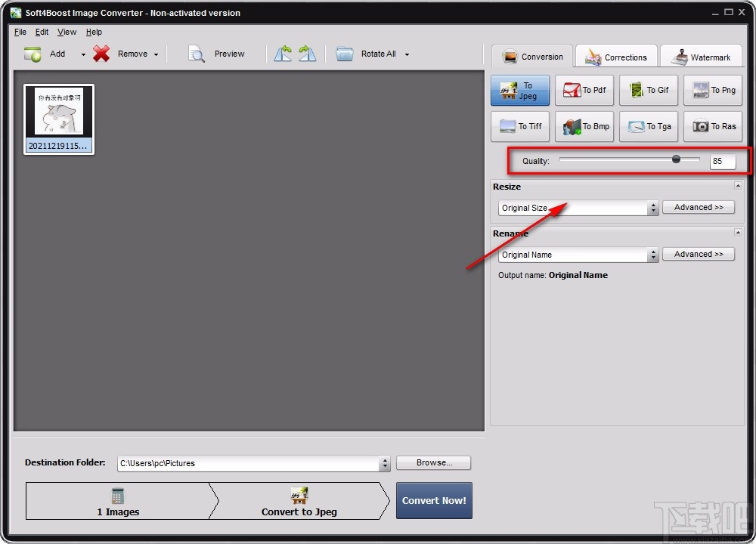Collapse the Resize section
This screenshot has width=756, height=544.
point(738,186)
